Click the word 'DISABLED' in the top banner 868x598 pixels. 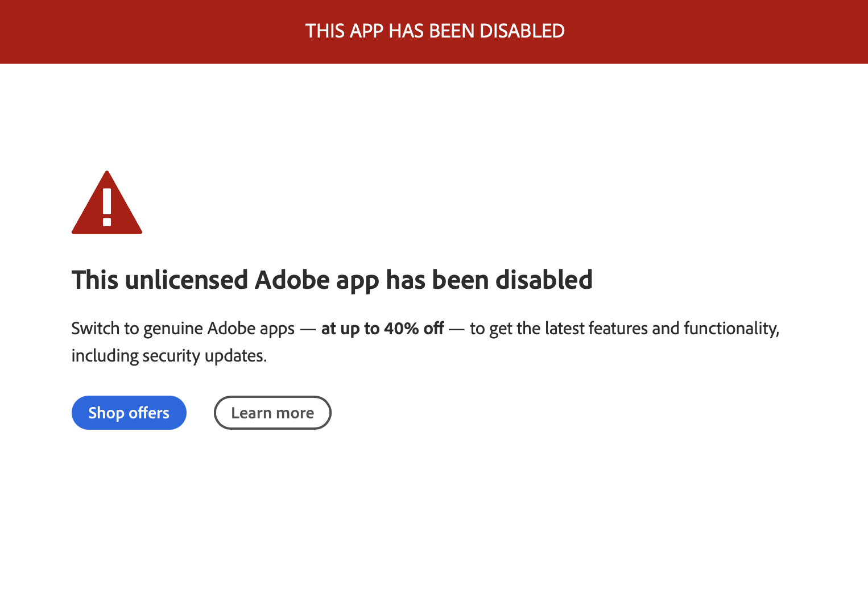point(522,31)
